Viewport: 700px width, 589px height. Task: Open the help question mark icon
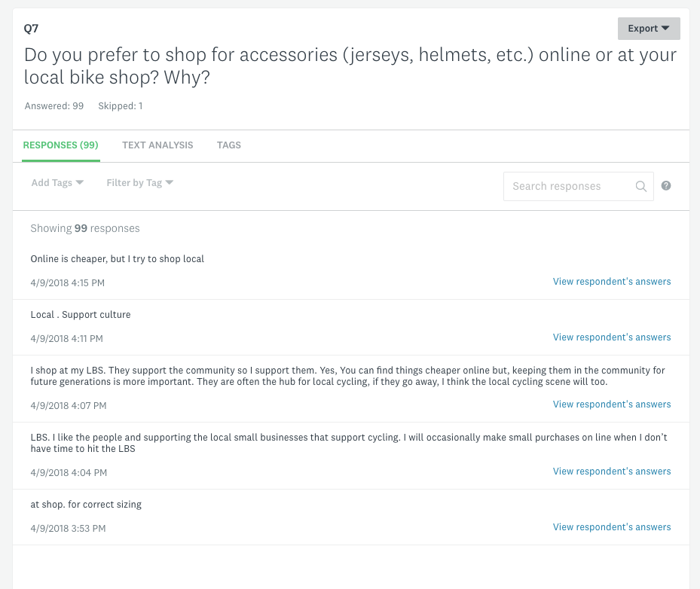666,185
